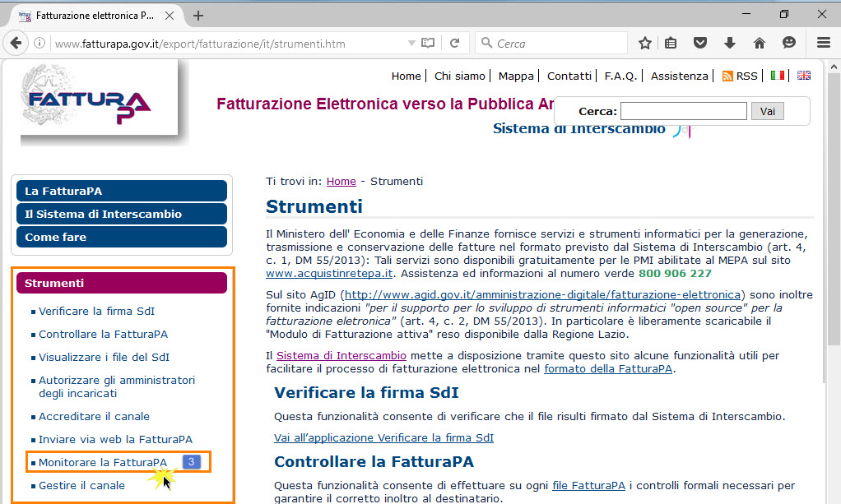841x504 pixels.
Task: Open Chi siamo in top menu
Action: tap(460, 76)
